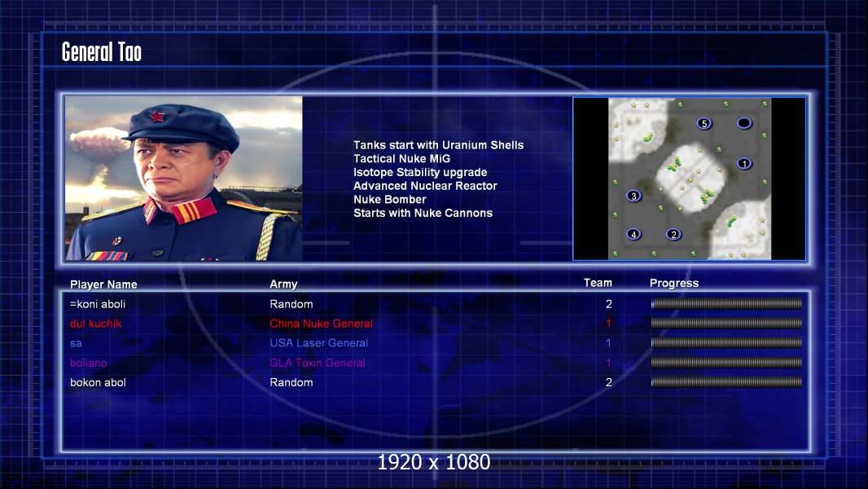The width and height of the screenshot is (868, 489).
Task: Click the progress bar for boliano
Action: coord(726,363)
